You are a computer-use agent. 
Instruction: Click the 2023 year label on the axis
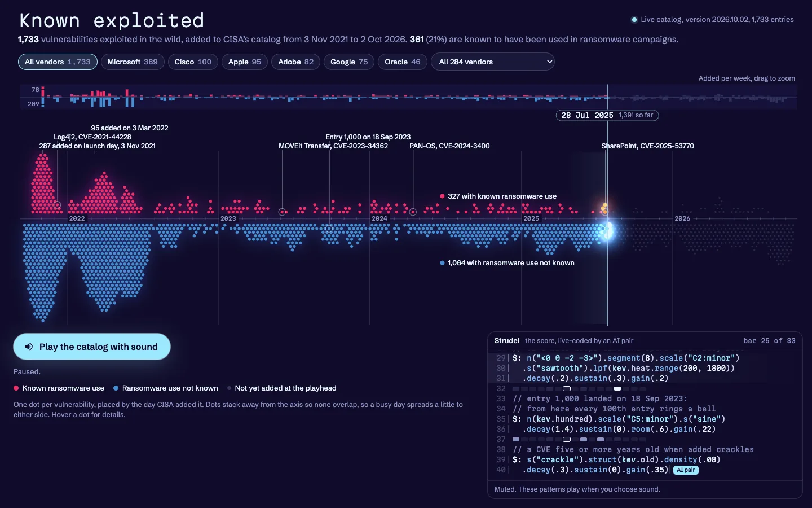click(x=228, y=218)
